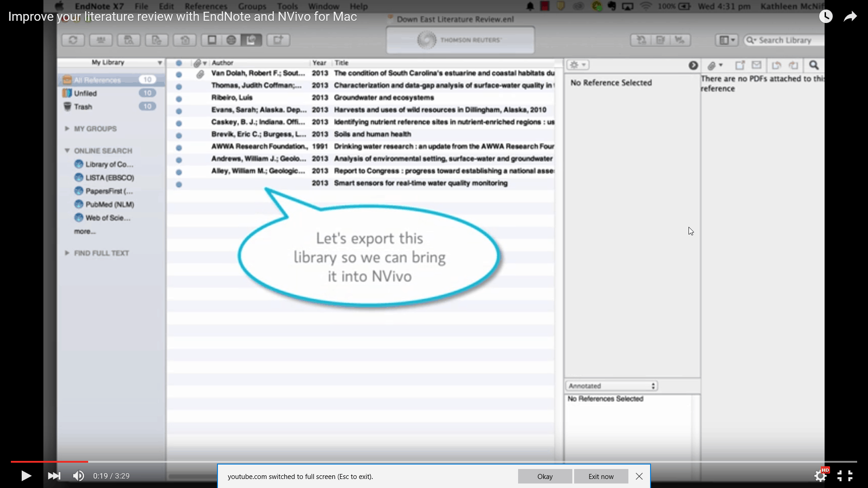Open LISTA (EBSCO) online search

(104, 178)
